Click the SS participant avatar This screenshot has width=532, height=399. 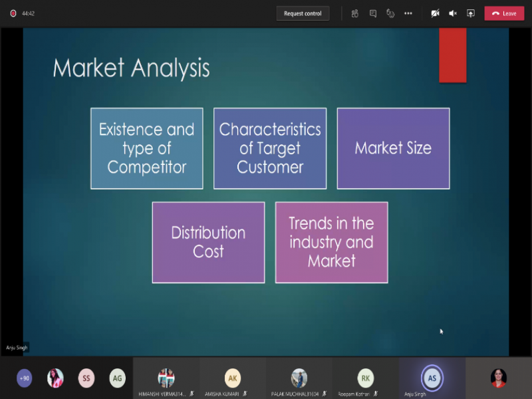(86, 378)
